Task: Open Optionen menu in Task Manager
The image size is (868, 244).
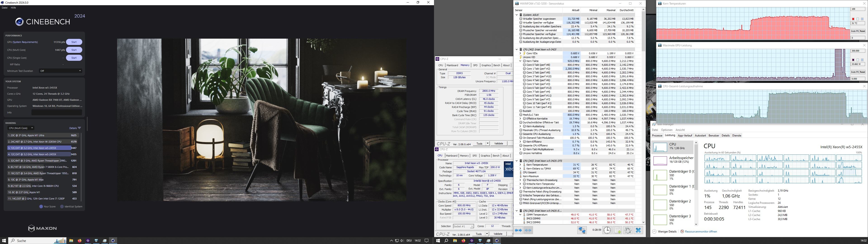Action: (x=667, y=130)
